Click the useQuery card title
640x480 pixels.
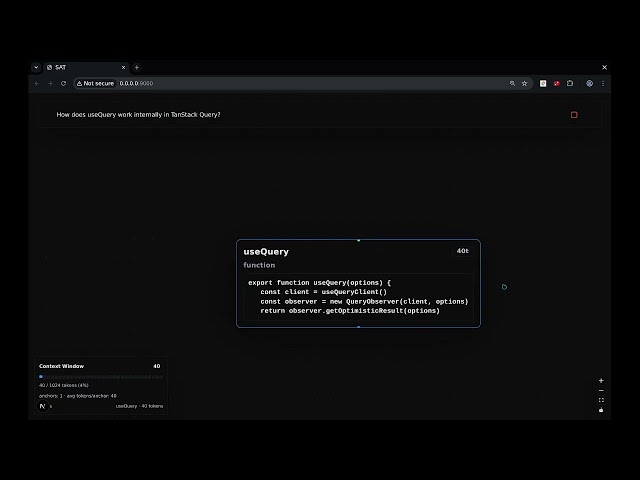coord(266,252)
